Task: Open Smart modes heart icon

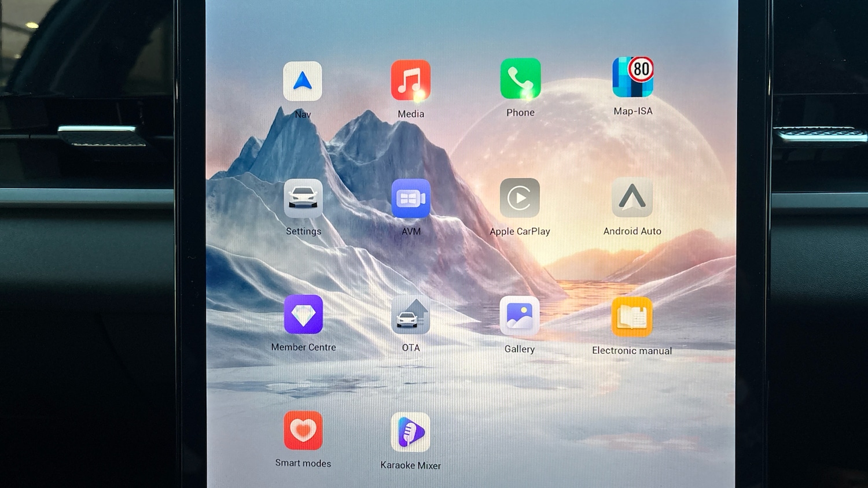Action: pos(303,431)
